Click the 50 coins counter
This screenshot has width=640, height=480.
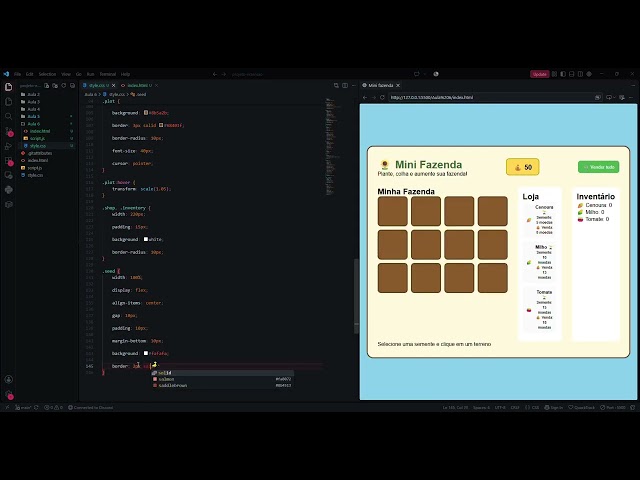[x=522, y=167]
